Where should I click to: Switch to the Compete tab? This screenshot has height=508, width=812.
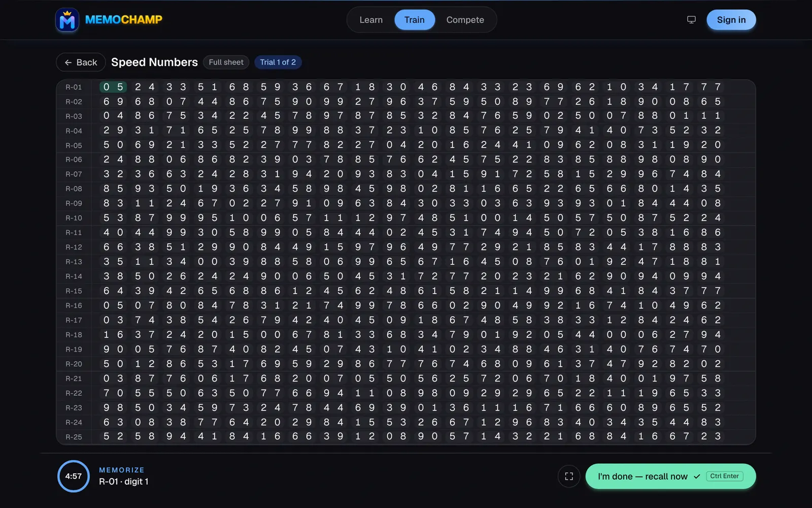point(465,20)
